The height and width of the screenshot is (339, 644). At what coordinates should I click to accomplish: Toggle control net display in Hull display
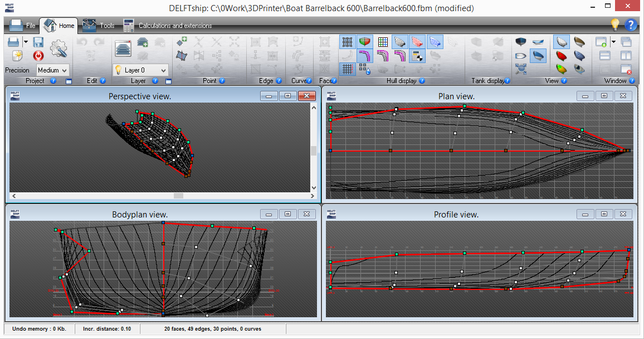(348, 42)
